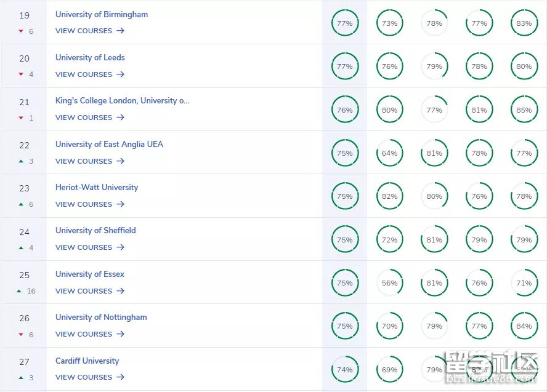
Task: Open King's College London university link
Action: click(122, 101)
